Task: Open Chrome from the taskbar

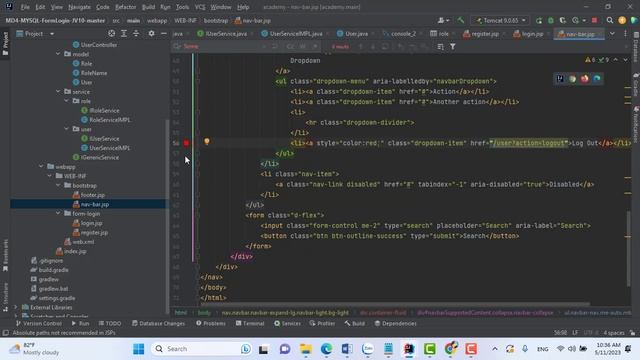Action: click(450, 349)
